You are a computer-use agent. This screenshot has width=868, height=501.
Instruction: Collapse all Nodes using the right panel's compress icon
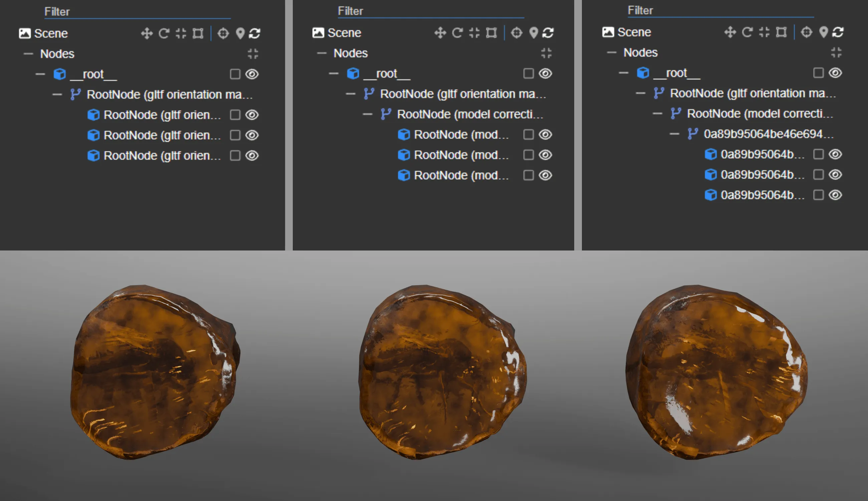coord(836,52)
